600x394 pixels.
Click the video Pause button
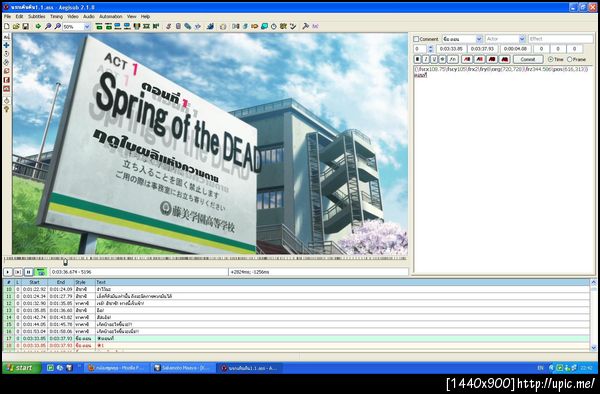(x=28, y=272)
